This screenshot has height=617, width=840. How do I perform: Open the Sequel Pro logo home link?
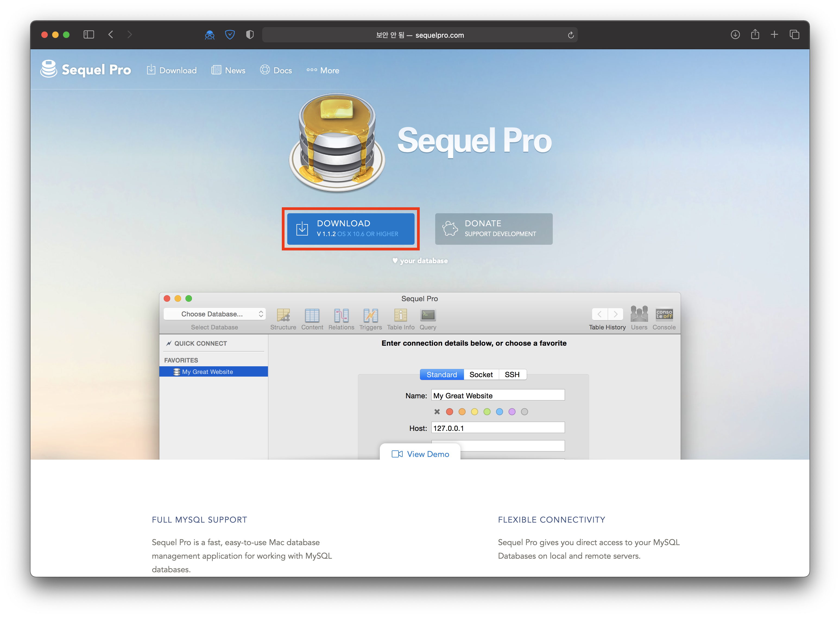click(86, 69)
